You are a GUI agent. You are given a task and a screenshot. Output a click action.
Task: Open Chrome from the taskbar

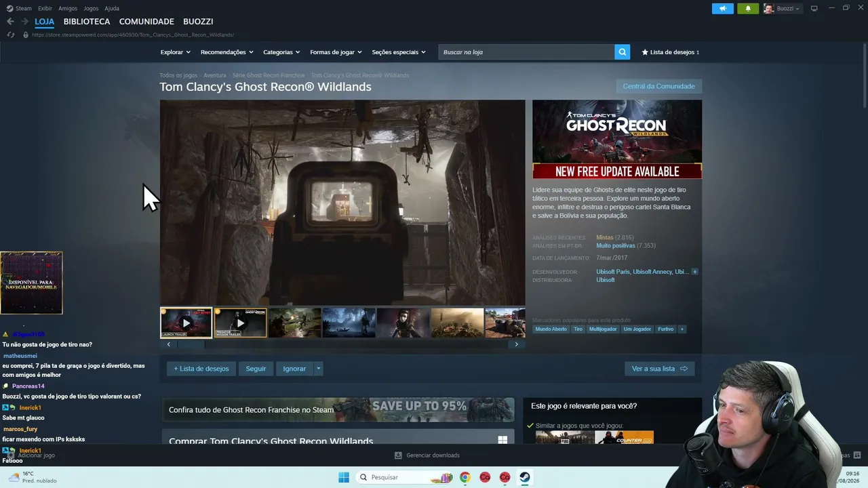click(465, 477)
